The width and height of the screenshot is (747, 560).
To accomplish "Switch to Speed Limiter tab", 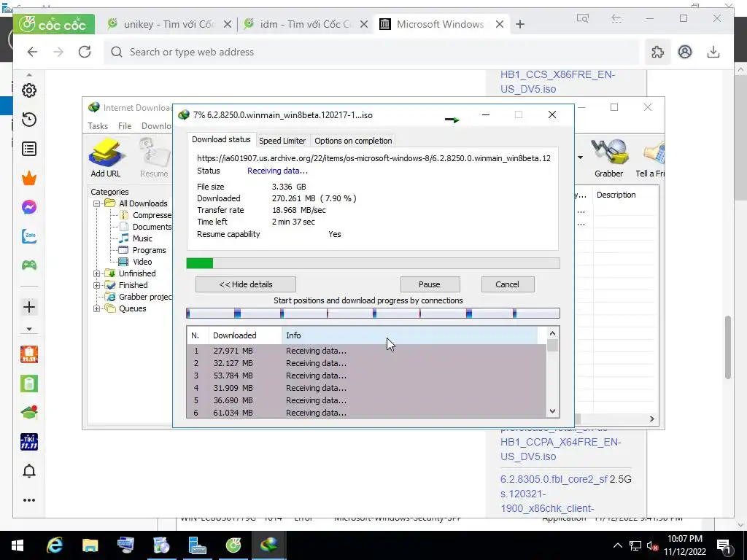I will pyautogui.click(x=282, y=141).
